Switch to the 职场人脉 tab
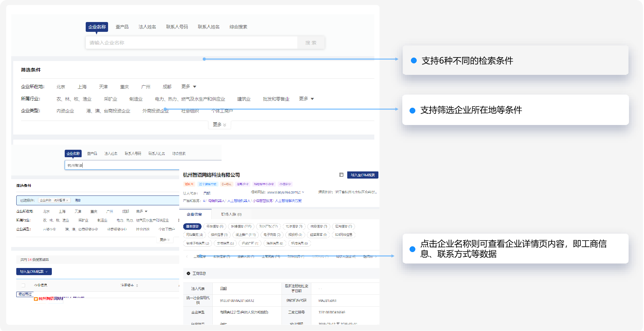 (x=231, y=214)
